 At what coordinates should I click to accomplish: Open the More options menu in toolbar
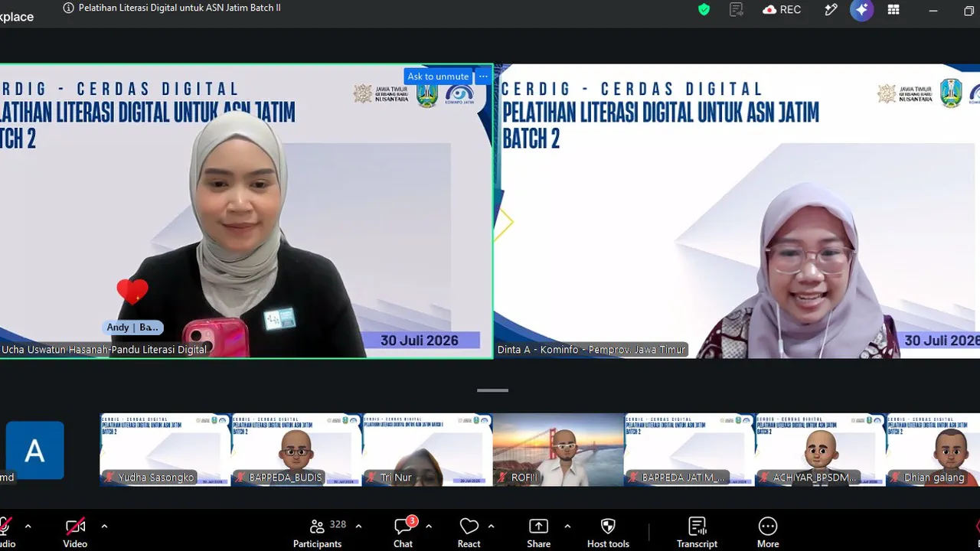(x=768, y=533)
